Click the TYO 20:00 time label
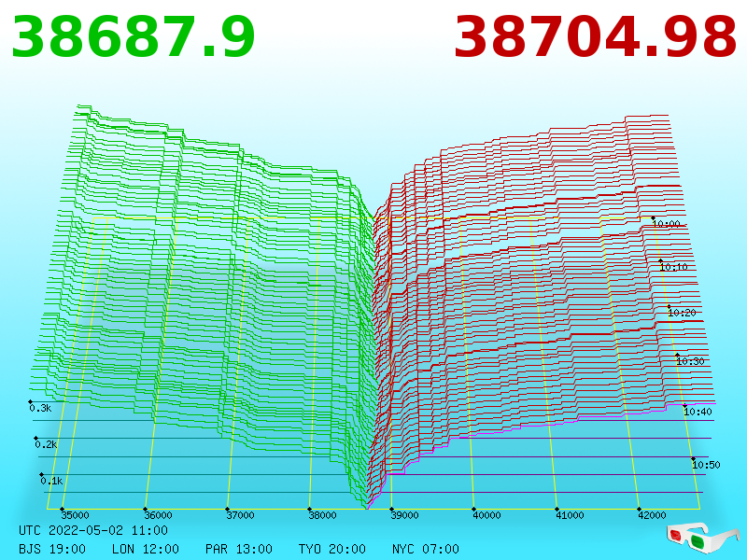 [x=332, y=549]
